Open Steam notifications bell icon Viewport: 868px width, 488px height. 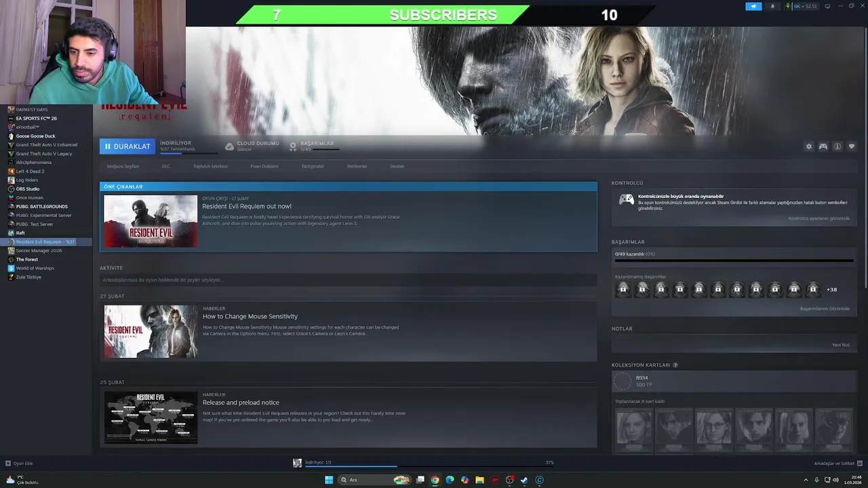[x=772, y=6]
